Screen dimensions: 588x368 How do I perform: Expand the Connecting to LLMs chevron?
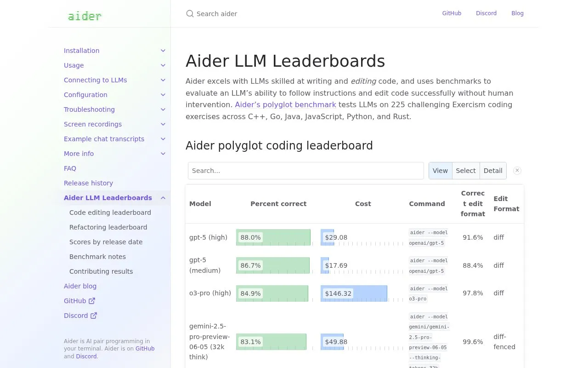point(163,80)
